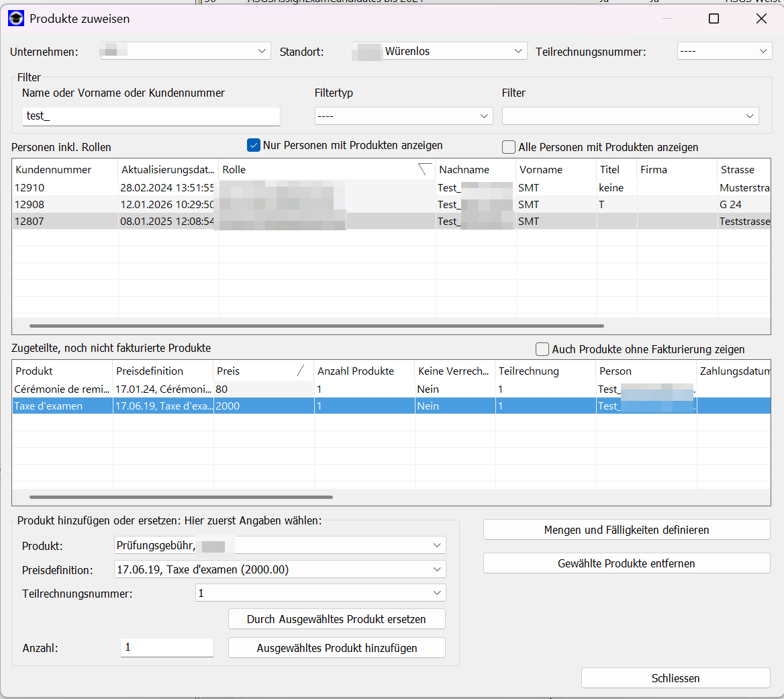This screenshot has height=699, width=784.
Task: Click the 'G 24' street cell
Action: [x=744, y=205]
